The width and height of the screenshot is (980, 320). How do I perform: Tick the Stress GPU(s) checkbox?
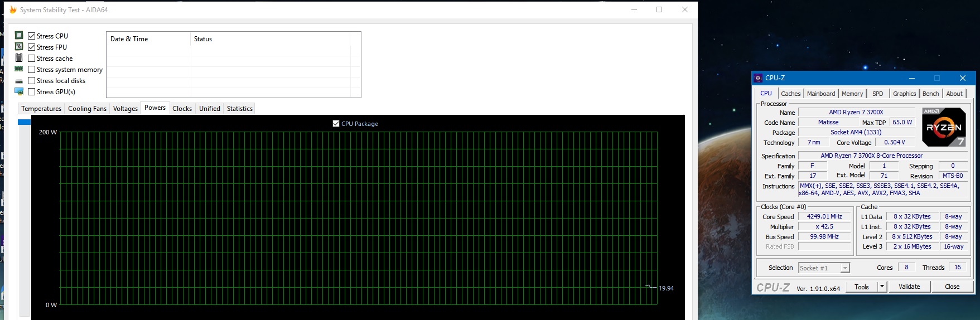32,91
